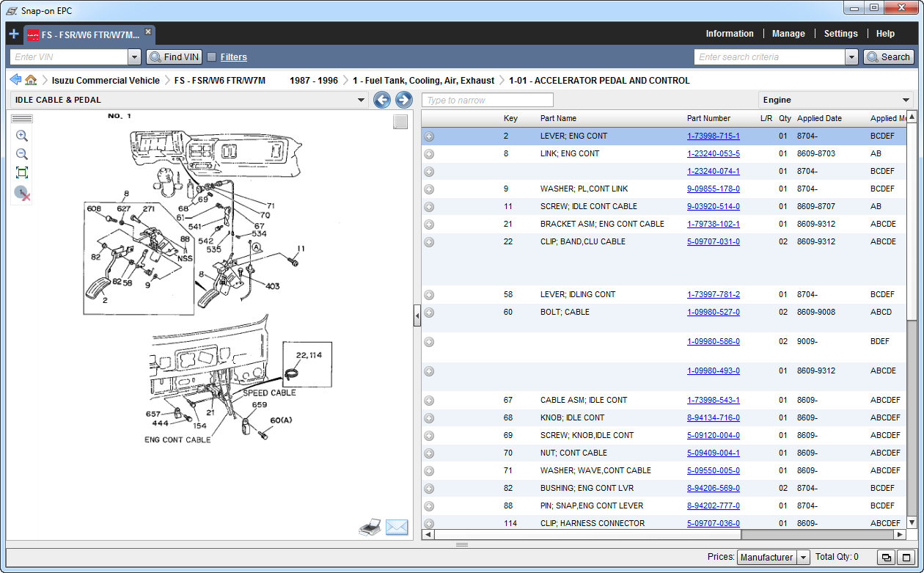The height and width of the screenshot is (573, 924).
Task: Open part number 9-09855-178-0
Action: tap(714, 189)
